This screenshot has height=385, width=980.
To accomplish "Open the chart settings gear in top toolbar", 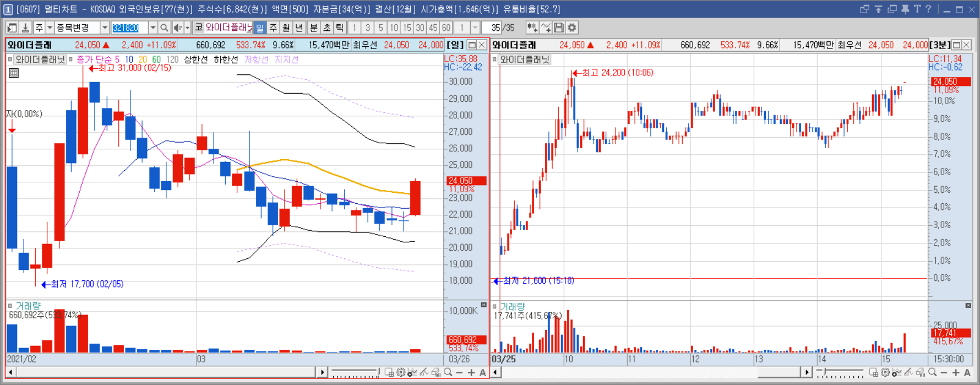I will (x=572, y=28).
